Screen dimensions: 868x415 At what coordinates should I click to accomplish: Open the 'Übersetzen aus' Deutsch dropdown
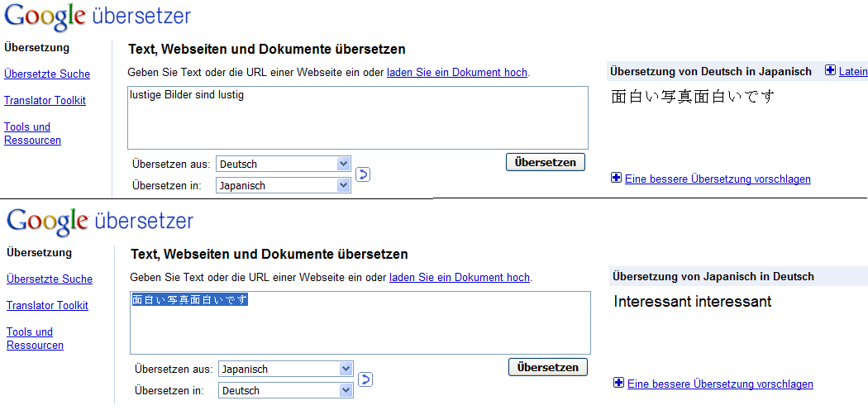coord(284,165)
